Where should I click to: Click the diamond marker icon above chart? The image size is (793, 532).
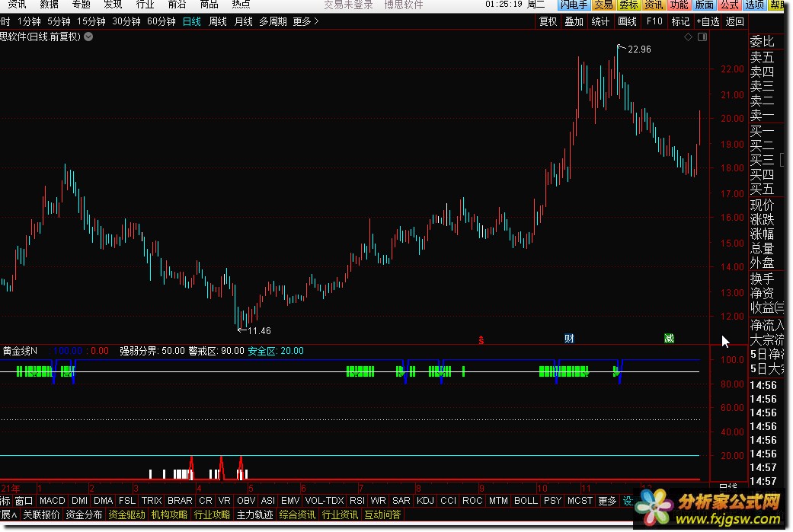tap(688, 37)
